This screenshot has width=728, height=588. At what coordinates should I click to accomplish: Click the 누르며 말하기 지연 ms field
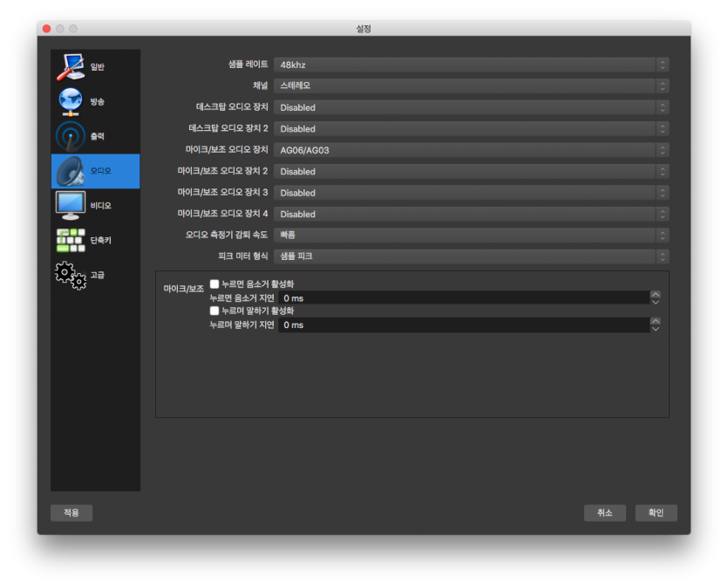(464, 325)
